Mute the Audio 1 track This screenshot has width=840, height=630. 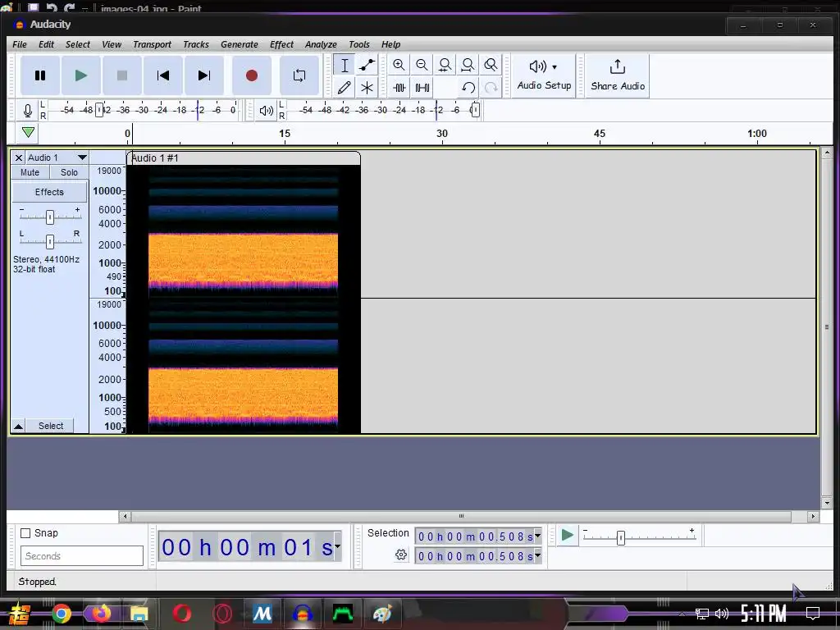30,172
